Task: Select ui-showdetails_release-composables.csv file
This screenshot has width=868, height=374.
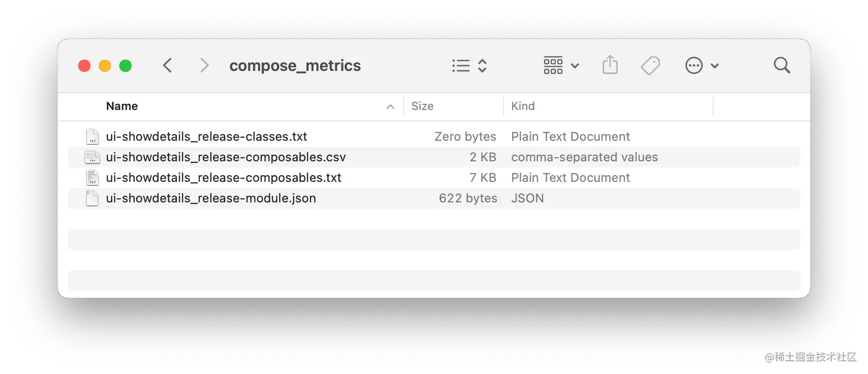Action: point(226,157)
